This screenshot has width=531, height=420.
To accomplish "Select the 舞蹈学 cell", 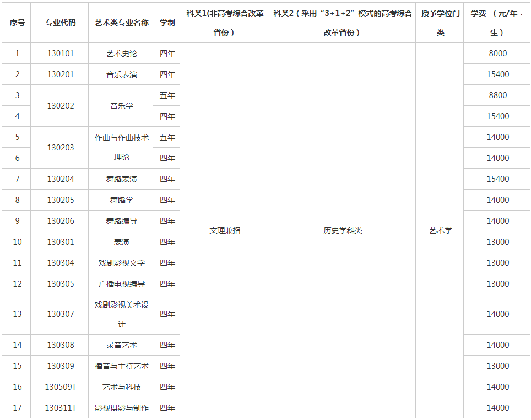I will (122, 200).
